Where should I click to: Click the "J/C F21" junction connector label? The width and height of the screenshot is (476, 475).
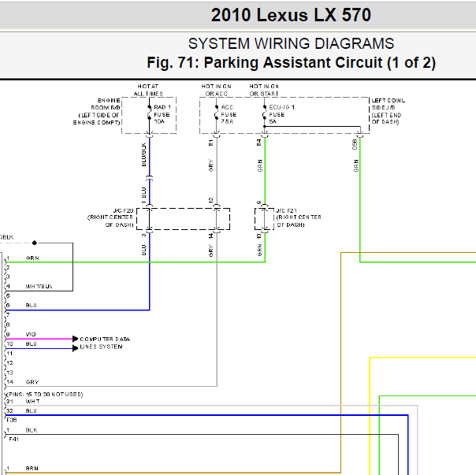[x=287, y=210]
